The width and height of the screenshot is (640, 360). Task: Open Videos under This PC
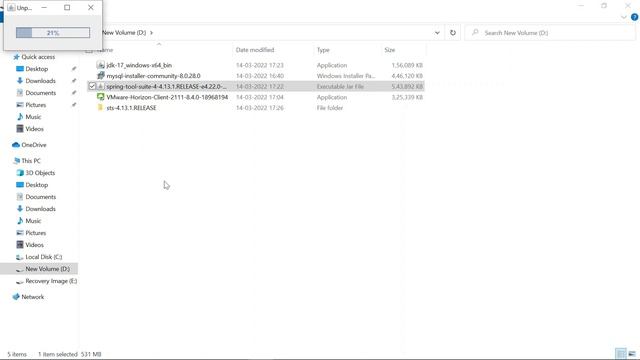click(34, 245)
